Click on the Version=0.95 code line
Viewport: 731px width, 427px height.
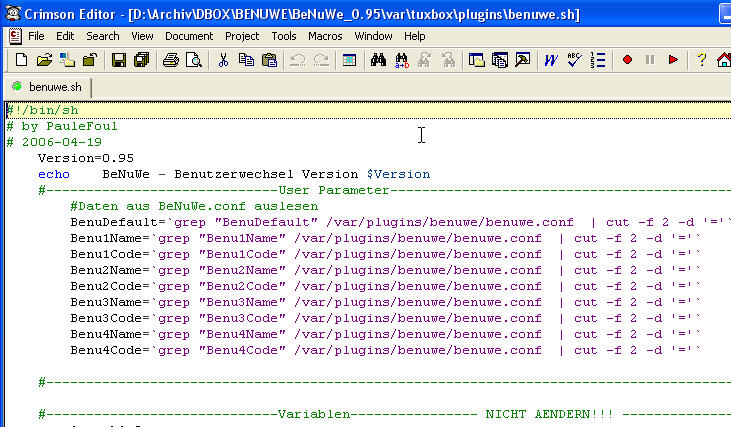click(86, 158)
